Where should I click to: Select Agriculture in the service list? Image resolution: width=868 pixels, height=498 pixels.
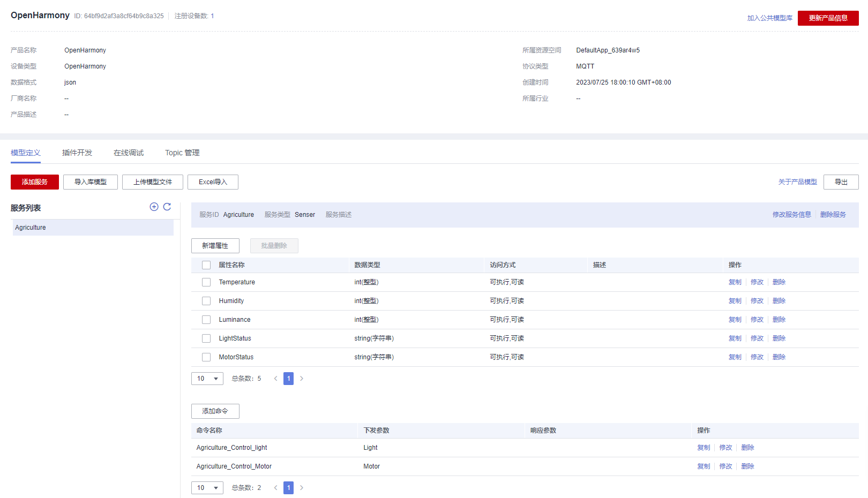click(x=93, y=228)
